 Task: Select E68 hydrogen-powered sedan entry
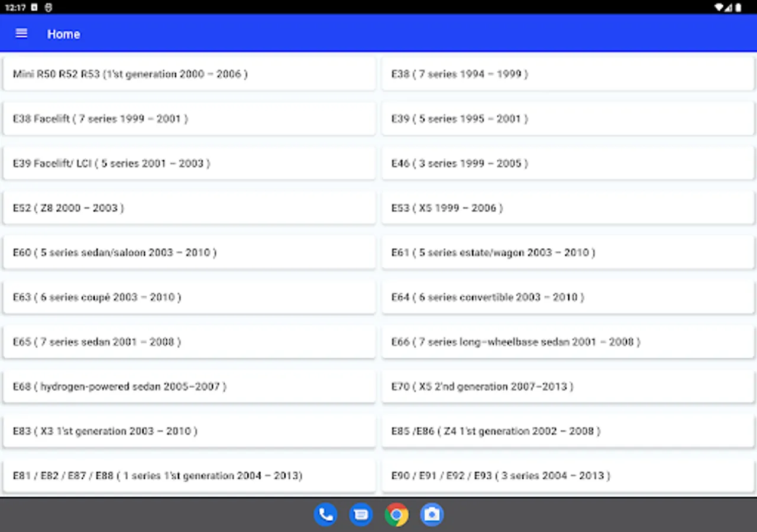[189, 387]
